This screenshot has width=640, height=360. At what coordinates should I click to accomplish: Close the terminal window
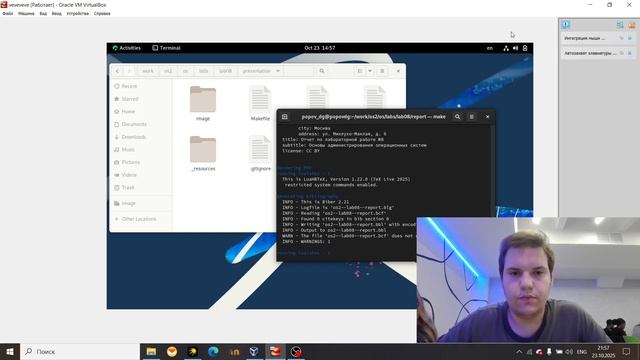click(x=487, y=117)
